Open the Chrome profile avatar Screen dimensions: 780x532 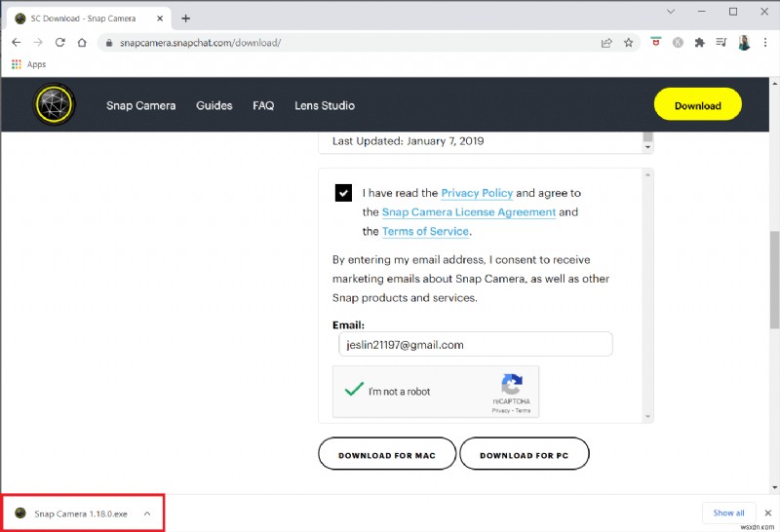coord(744,43)
